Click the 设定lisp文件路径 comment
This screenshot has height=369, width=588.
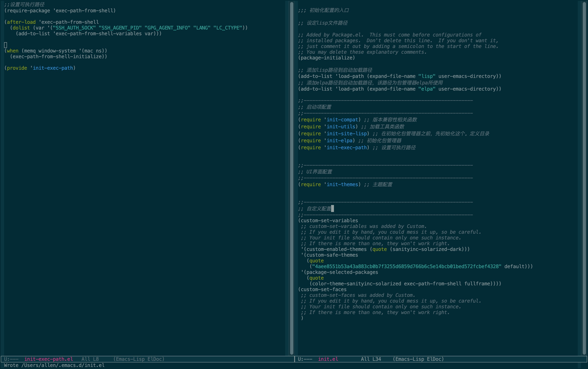click(x=323, y=23)
